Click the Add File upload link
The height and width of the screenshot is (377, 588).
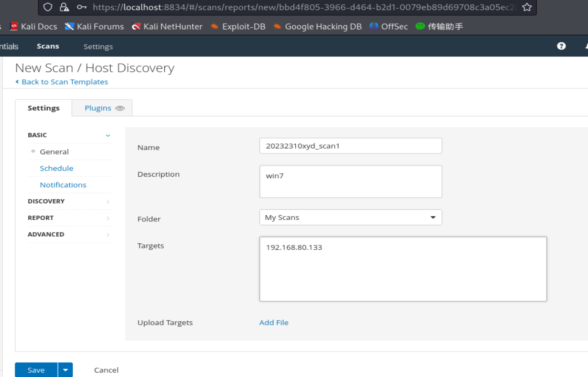[274, 323]
